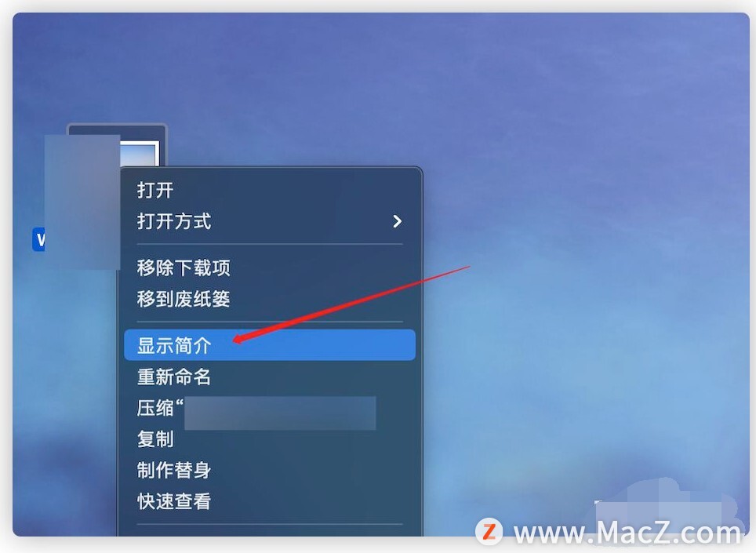
Task: Click the blurred file name inside 压缩 entry
Action: pyautogui.click(x=280, y=413)
